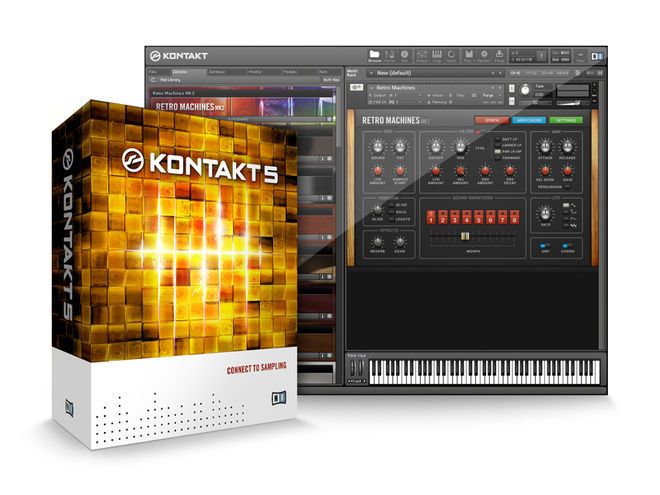Screen dimensions: 660x495
Task: Open the Quick-load icon
Action: point(451,56)
